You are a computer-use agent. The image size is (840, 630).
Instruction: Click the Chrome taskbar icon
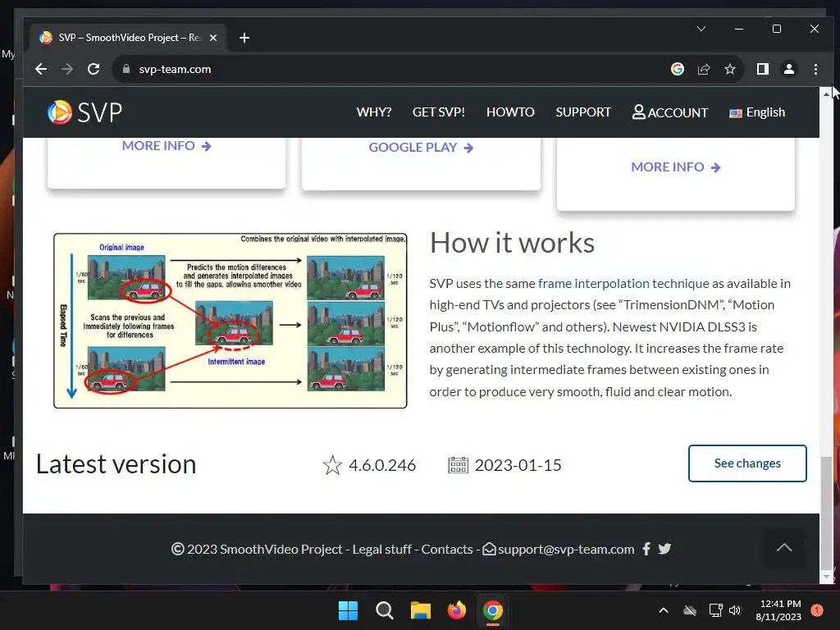493,610
